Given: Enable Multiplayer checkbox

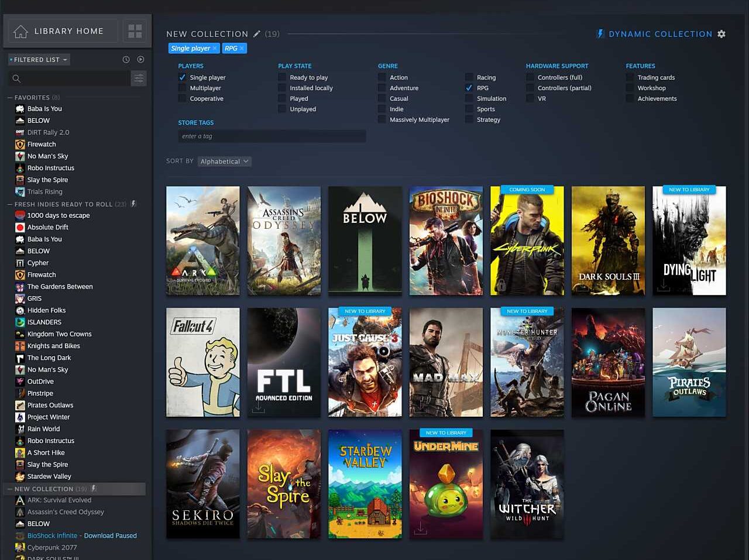Looking at the screenshot, I should (x=182, y=88).
